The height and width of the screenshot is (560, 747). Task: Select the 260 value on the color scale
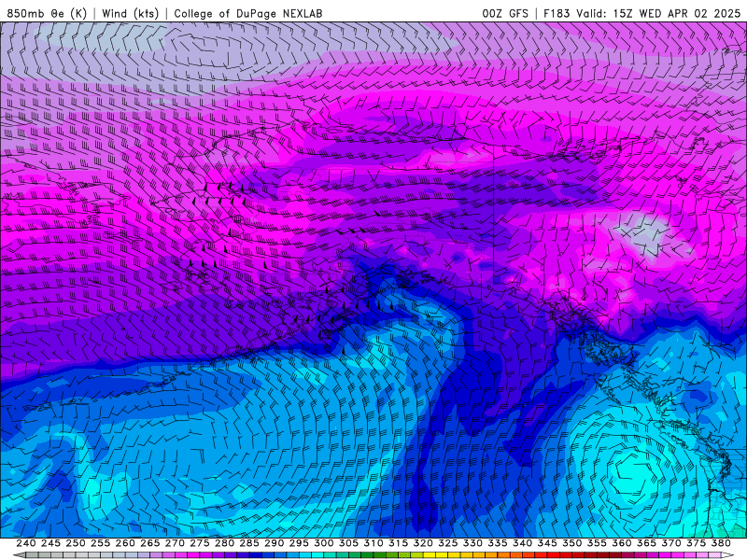(125, 543)
